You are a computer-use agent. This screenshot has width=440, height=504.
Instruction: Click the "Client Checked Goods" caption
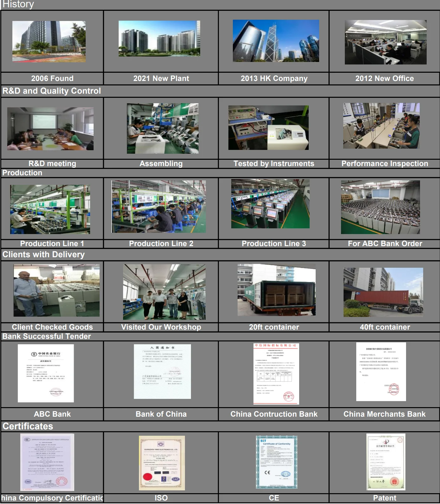pos(52,327)
